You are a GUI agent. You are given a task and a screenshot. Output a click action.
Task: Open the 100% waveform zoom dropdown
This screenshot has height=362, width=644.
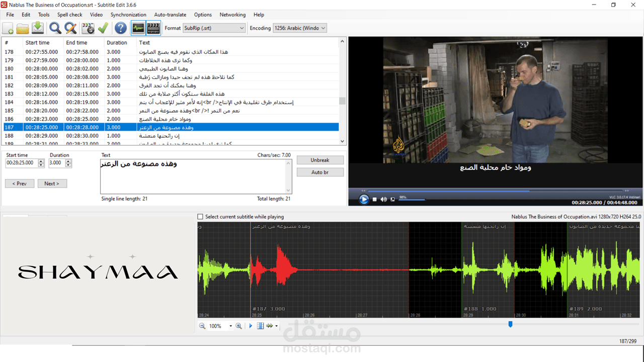click(x=230, y=326)
